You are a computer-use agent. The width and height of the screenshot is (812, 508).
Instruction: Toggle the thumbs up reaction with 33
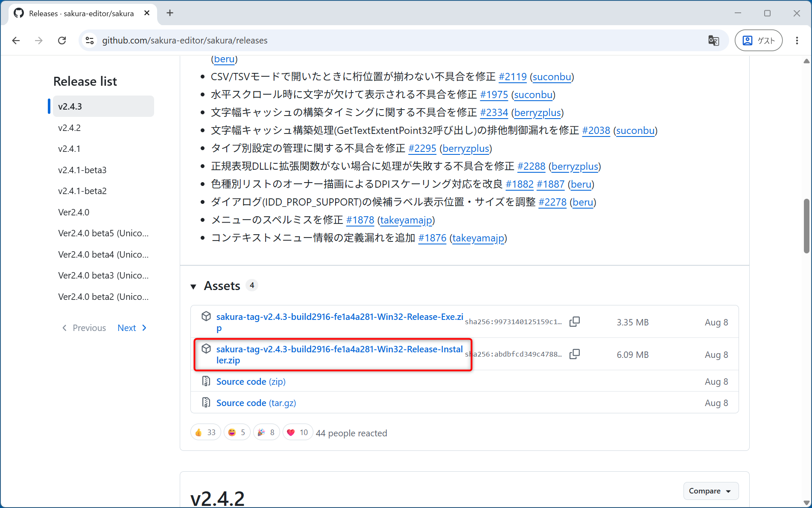point(206,432)
